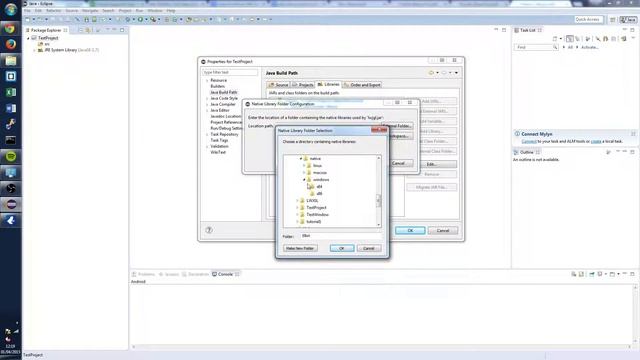Collapse the windows folder node
The width and height of the screenshot is (640, 360).
pos(304,180)
